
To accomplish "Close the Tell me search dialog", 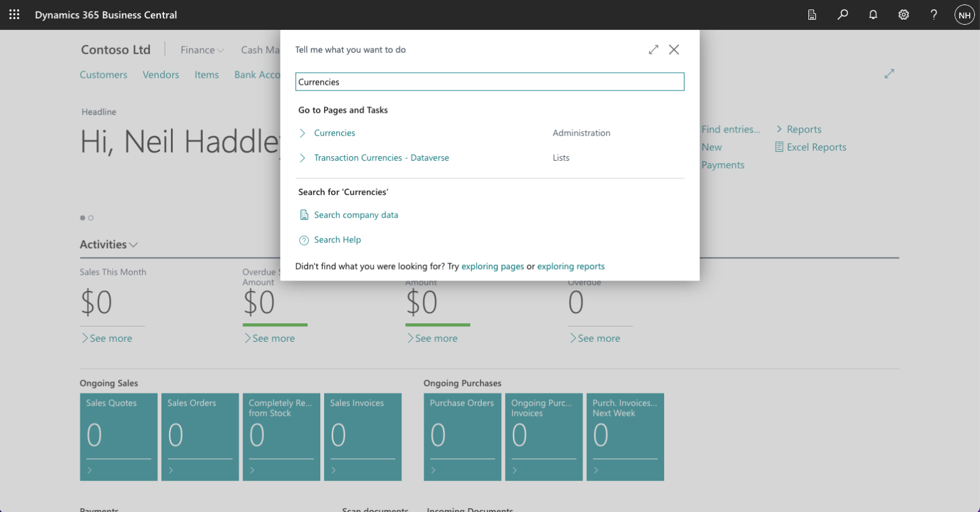I will (674, 49).
